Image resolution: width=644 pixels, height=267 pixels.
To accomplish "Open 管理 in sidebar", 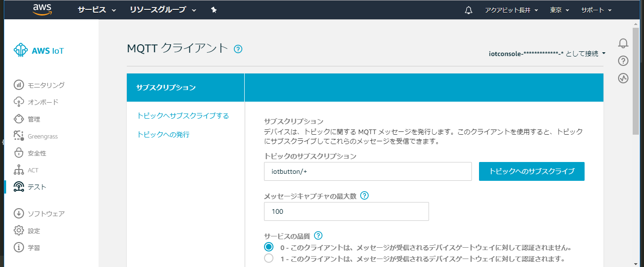I will [x=34, y=119].
